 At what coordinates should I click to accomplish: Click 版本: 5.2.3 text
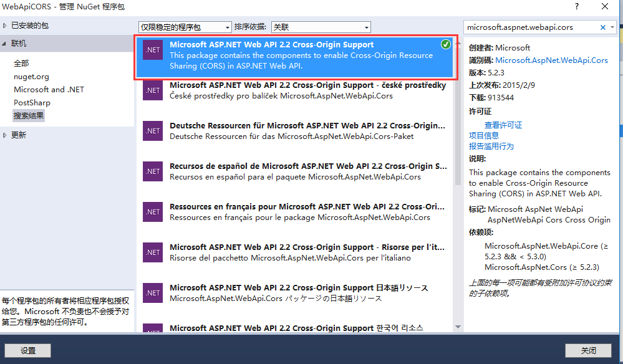click(x=486, y=73)
